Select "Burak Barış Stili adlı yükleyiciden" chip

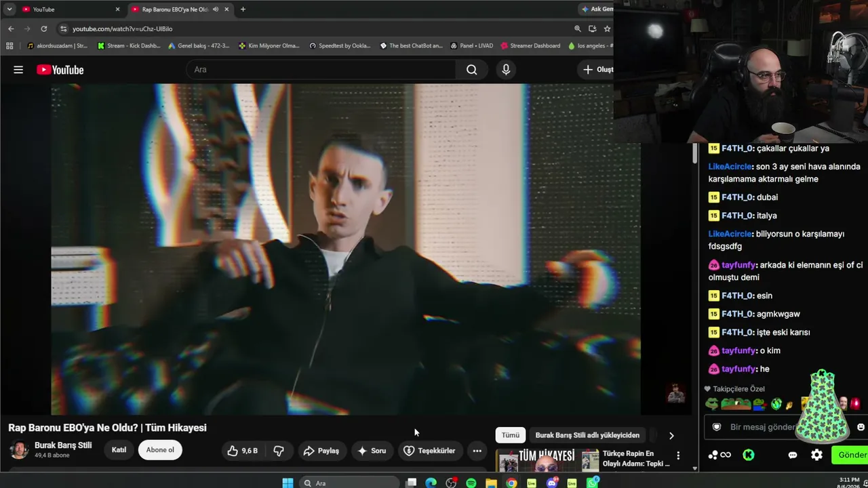click(x=587, y=435)
